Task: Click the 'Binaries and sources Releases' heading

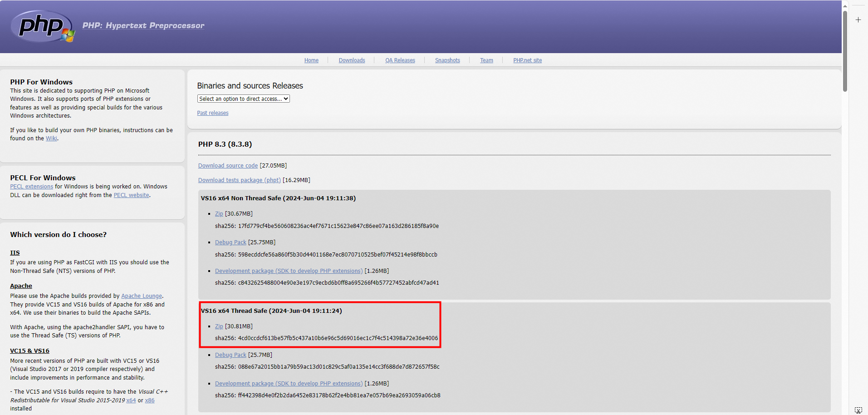Action: click(x=250, y=86)
